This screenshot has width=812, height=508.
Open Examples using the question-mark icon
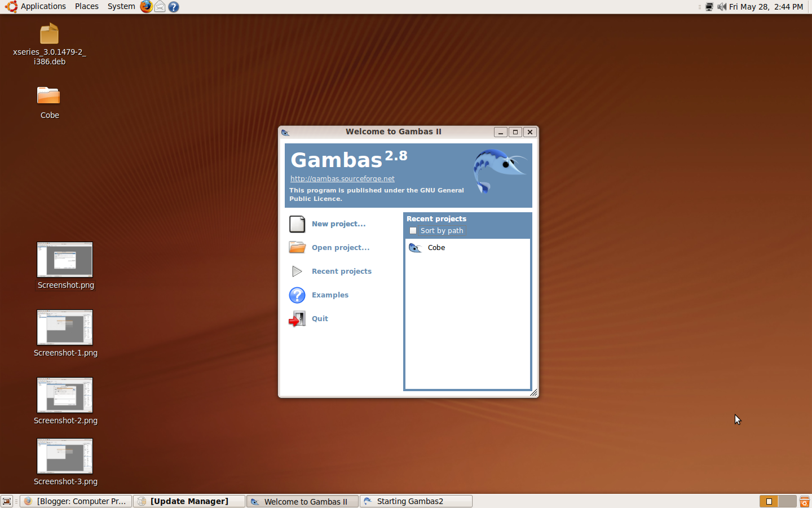pyautogui.click(x=297, y=295)
